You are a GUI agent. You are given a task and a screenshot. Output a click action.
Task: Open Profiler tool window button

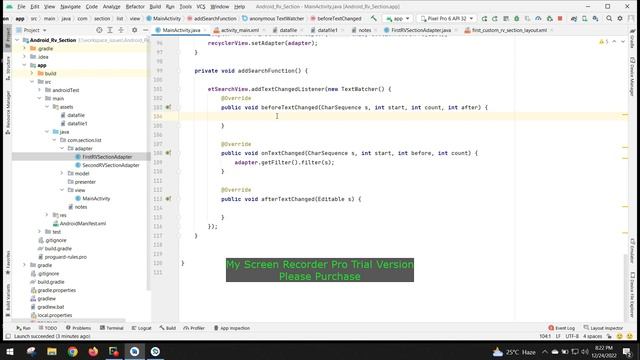[x=194, y=328]
